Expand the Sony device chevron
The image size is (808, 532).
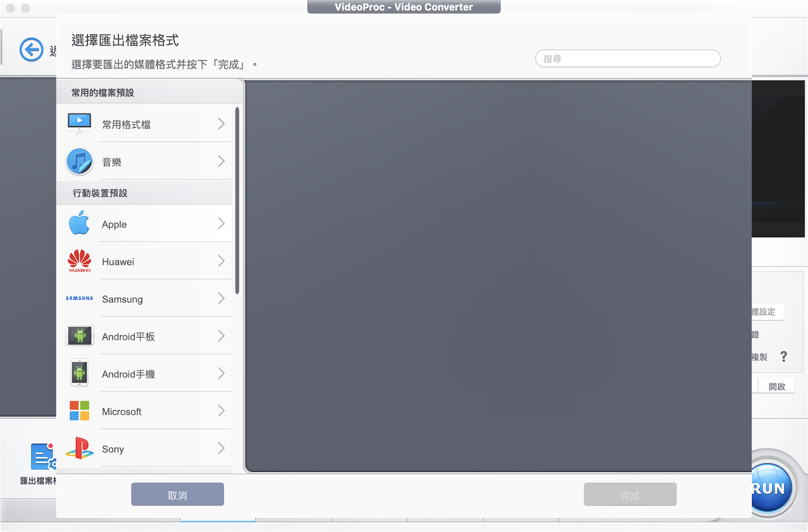[221, 448]
